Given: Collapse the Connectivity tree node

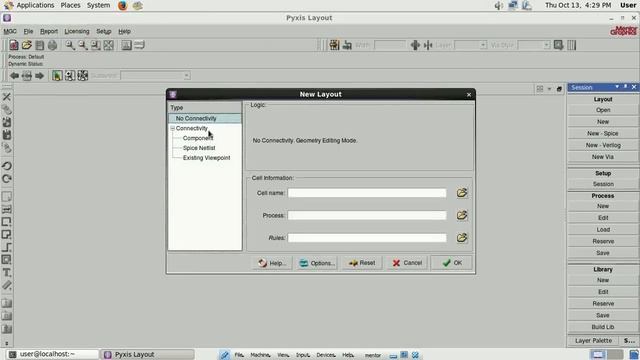Looking at the screenshot, I should point(173,128).
